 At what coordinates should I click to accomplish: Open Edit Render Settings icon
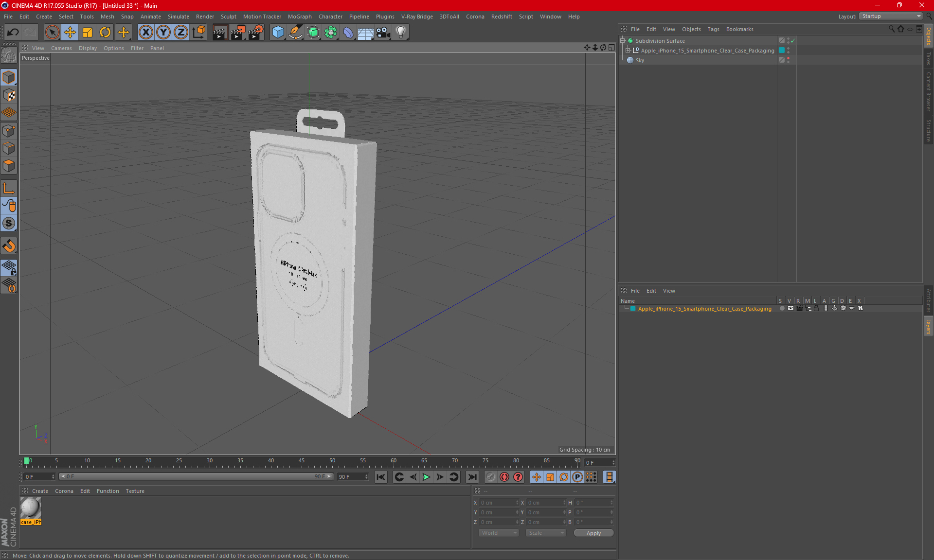point(256,32)
